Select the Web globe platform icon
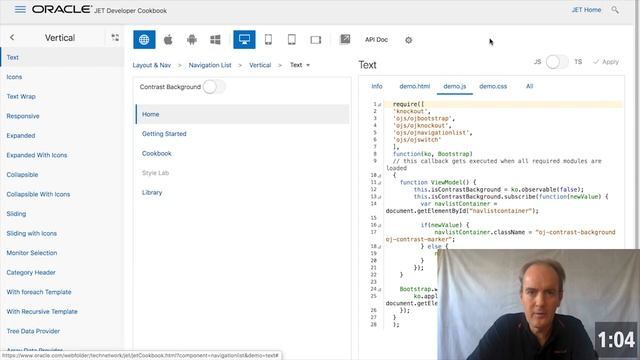This screenshot has height=360, width=640. tap(144, 40)
